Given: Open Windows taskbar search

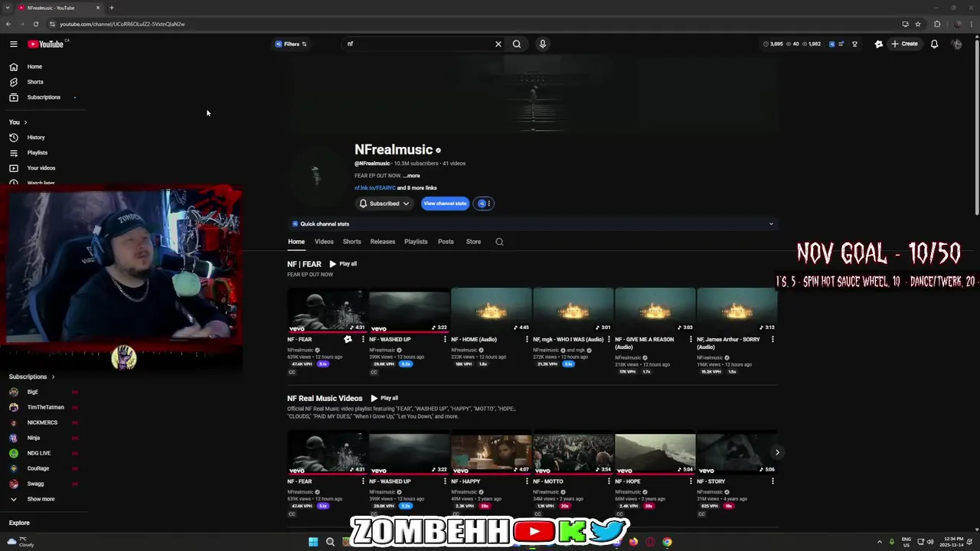Looking at the screenshot, I should coord(330,542).
